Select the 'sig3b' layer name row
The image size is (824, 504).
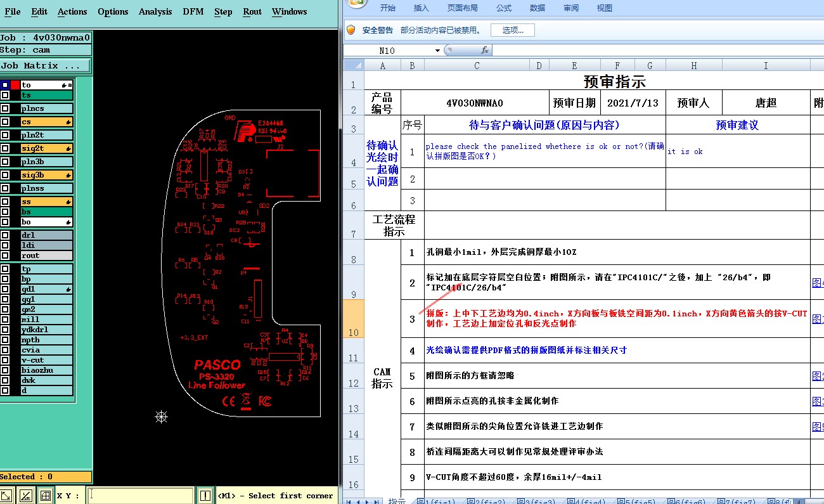coord(46,175)
